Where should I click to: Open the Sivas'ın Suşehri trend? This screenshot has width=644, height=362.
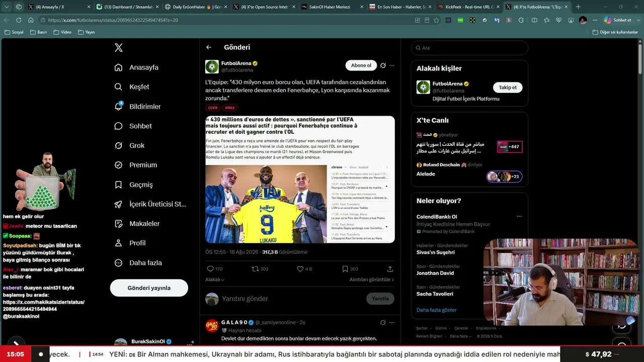[435, 252]
